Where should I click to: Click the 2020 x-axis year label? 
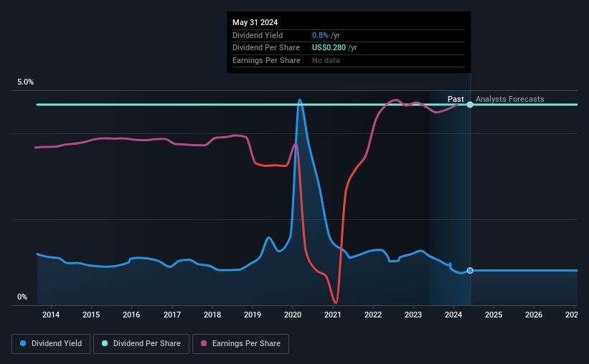coord(293,315)
